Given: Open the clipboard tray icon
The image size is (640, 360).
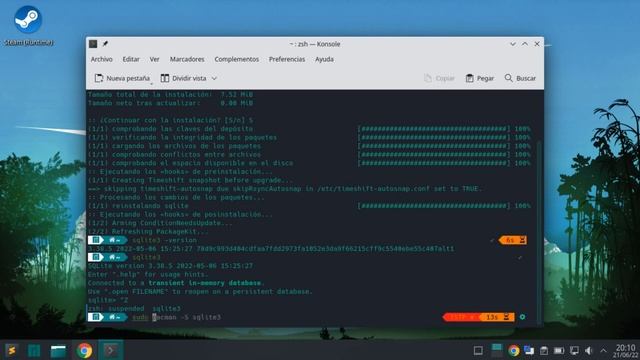Looking at the screenshot, I should coord(544,350).
